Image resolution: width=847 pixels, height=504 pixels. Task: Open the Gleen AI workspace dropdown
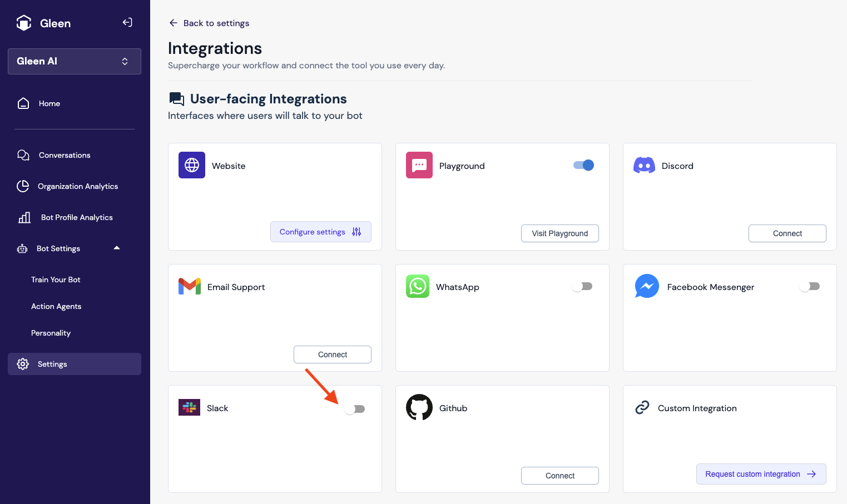coord(75,61)
